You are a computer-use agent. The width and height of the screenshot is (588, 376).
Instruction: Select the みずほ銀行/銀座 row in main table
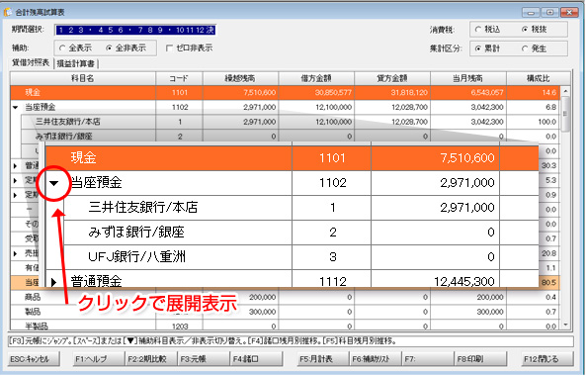pos(291,137)
